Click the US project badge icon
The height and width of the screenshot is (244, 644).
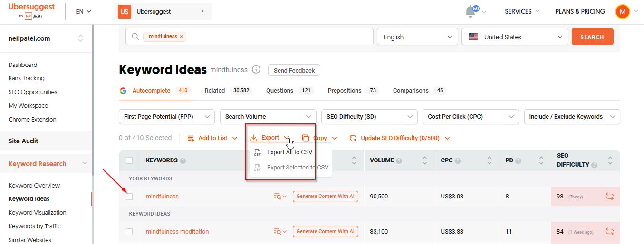pyautogui.click(x=125, y=11)
